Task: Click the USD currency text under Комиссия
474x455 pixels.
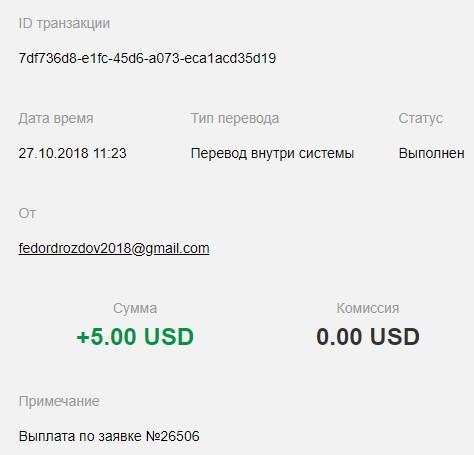Action: [395, 336]
